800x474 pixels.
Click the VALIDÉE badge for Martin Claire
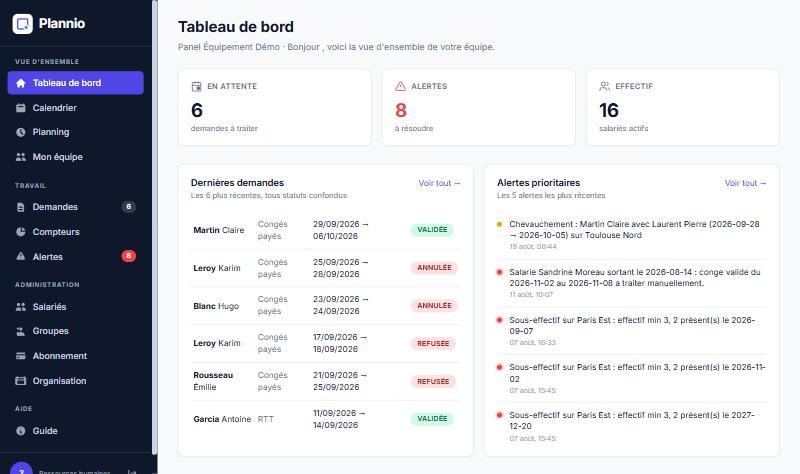432,230
